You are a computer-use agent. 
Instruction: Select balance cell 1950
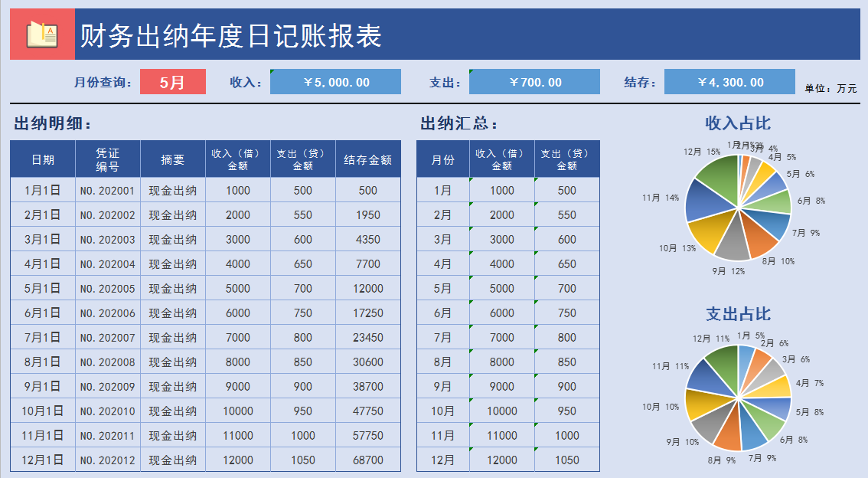click(x=368, y=215)
